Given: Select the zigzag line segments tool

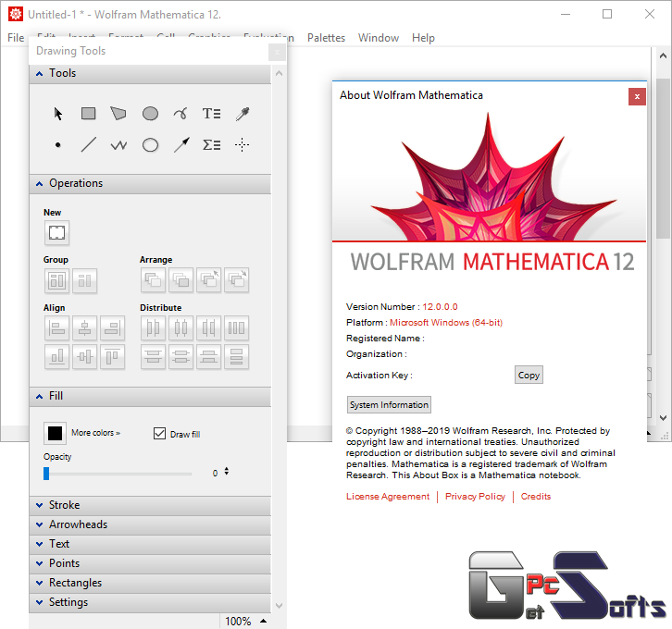Looking at the screenshot, I should point(118,145).
